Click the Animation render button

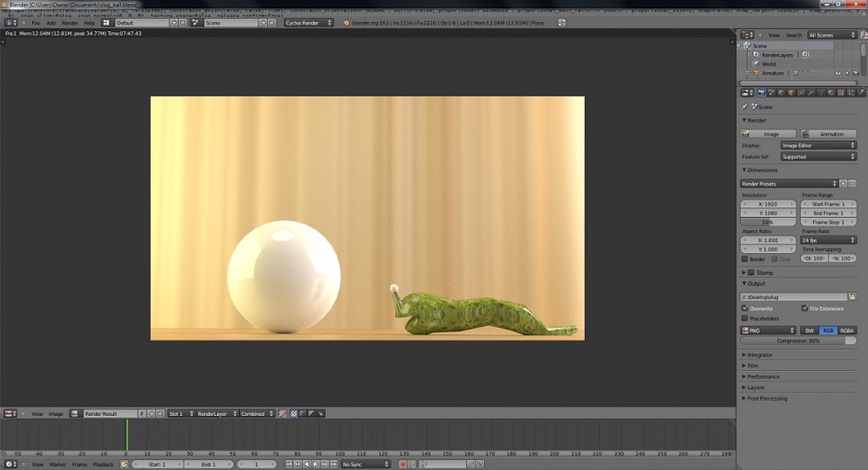tap(828, 134)
